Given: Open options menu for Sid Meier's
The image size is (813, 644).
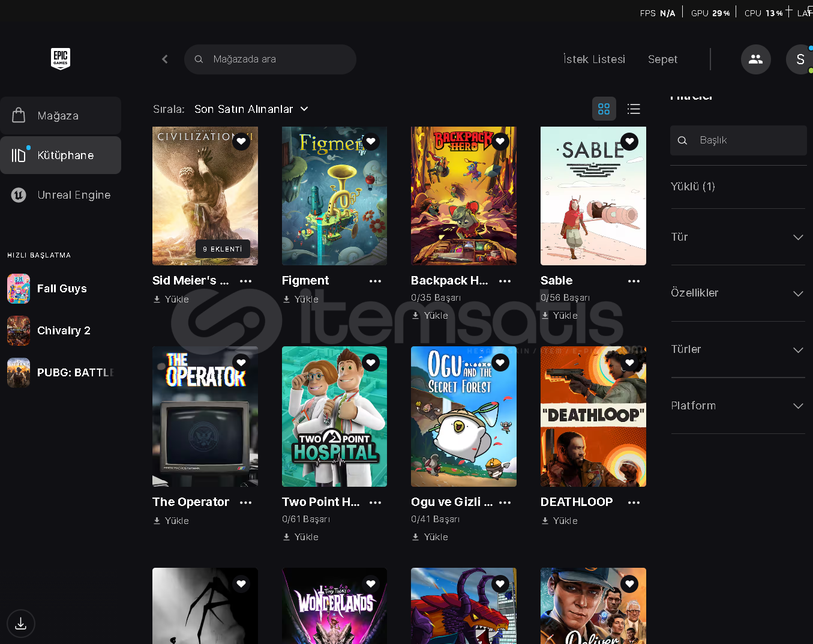Looking at the screenshot, I should [x=246, y=281].
